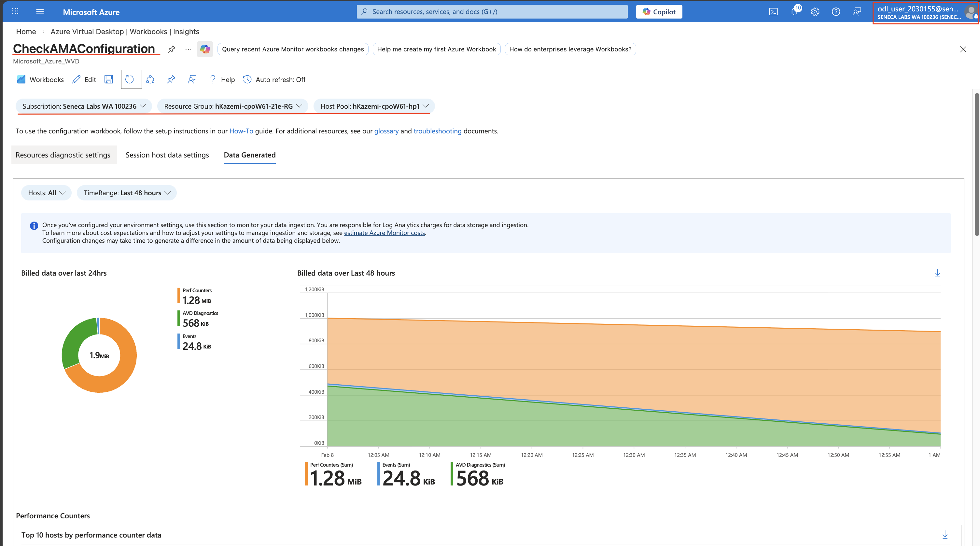The width and height of the screenshot is (980, 546).
Task: Expand the Host Pool dropdown
Action: point(374,106)
